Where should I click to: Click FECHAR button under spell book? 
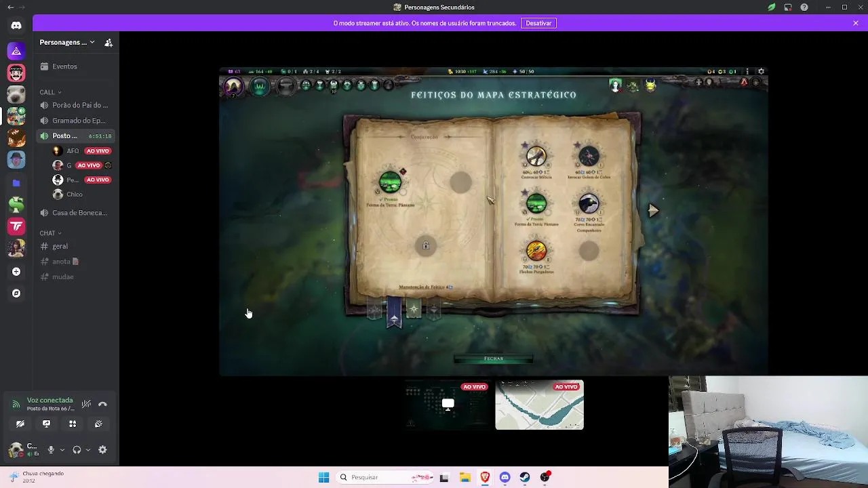(x=494, y=359)
